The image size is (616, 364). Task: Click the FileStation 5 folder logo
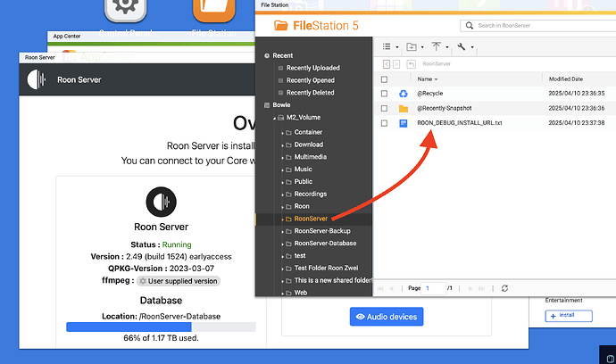coord(281,26)
